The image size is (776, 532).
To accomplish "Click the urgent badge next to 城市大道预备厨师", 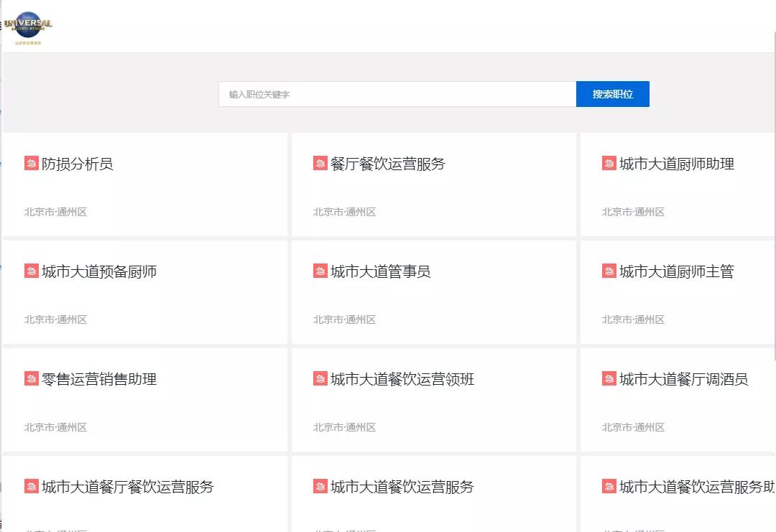I will [x=31, y=271].
